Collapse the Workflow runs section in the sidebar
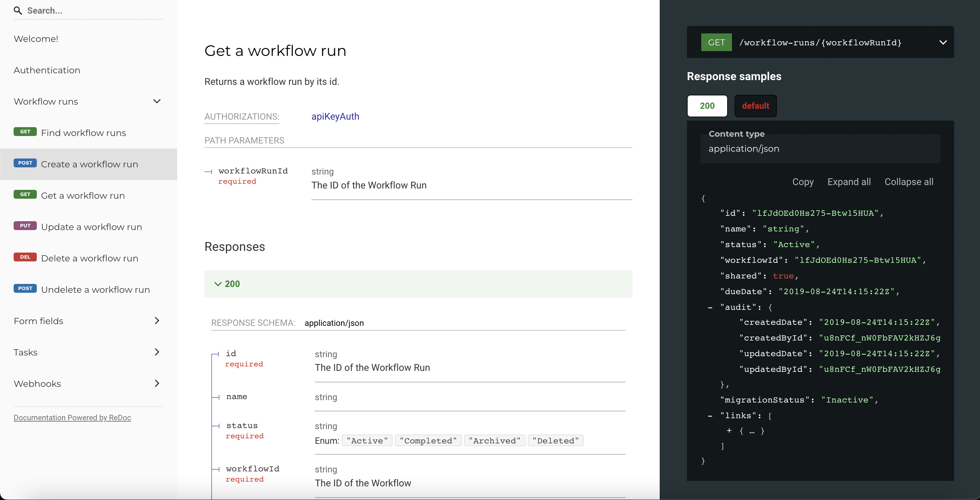 click(x=157, y=101)
